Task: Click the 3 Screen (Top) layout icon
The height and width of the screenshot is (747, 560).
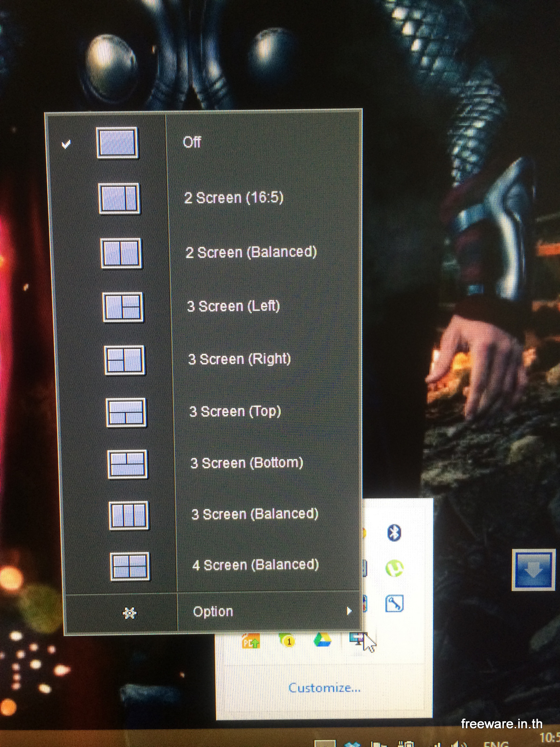Action: (126, 413)
